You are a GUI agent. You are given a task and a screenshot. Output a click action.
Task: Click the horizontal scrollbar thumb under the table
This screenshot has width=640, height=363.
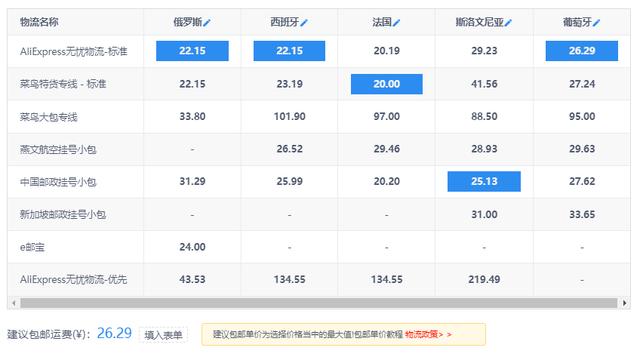tap(318, 303)
